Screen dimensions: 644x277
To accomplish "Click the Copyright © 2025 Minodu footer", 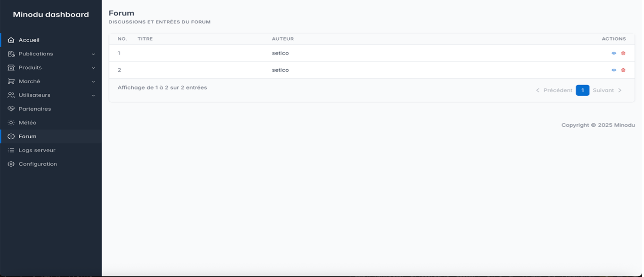I will (x=598, y=125).
